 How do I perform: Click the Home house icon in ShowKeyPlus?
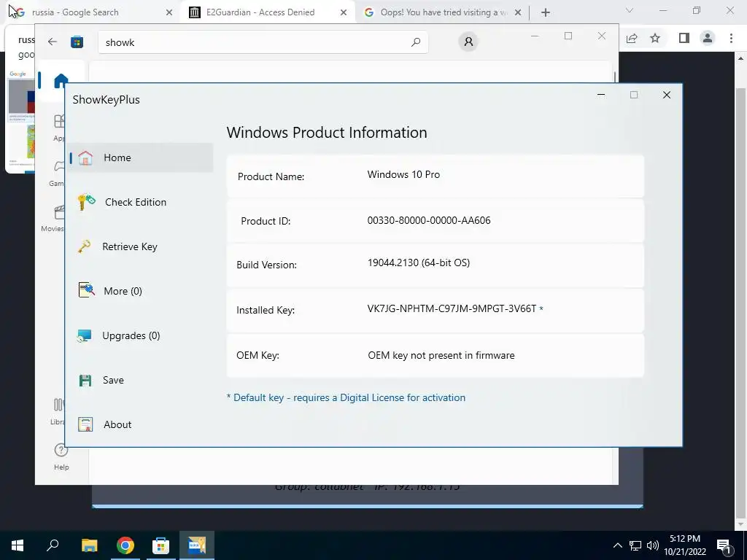[85, 157]
